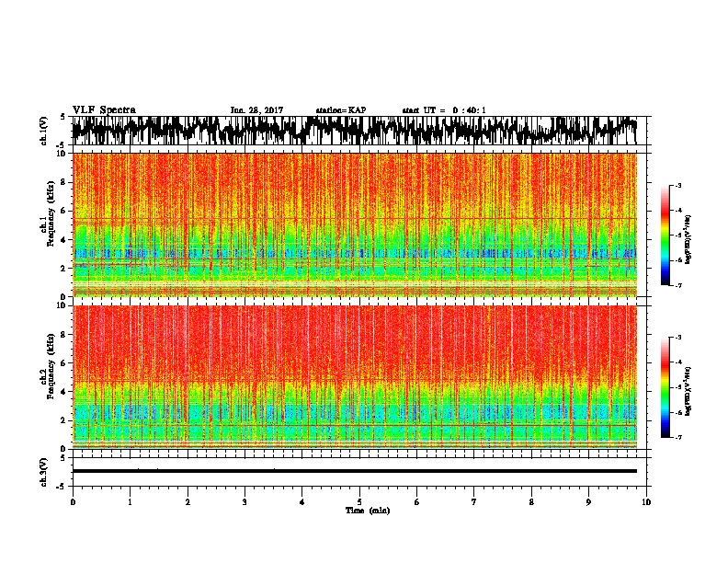The height and width of the screenshot is (563, 728).
Task: Click tick label "1" on the time axis
Action: [130, 502]
